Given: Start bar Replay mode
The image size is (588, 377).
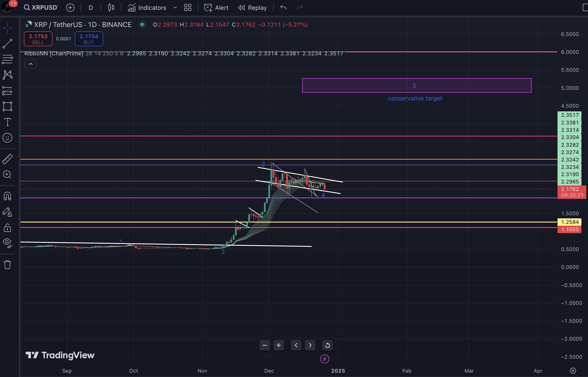Looking at the screenshot, I should click(252, 8).
